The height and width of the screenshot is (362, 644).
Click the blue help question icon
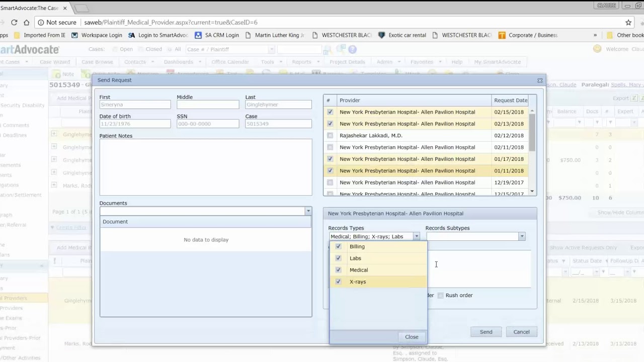click(x=352, y=49)
